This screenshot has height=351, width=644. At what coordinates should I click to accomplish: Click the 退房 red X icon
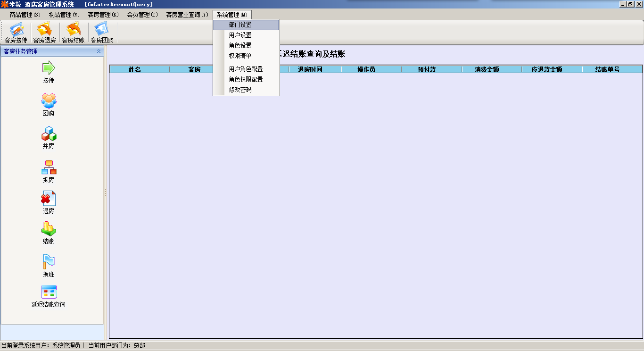click(x=49, y=199)
